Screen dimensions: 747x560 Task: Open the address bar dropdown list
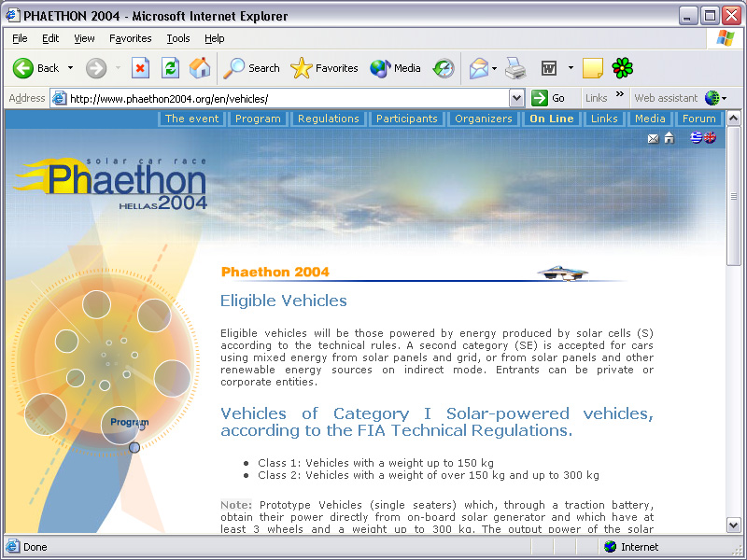tap(516, 99)
